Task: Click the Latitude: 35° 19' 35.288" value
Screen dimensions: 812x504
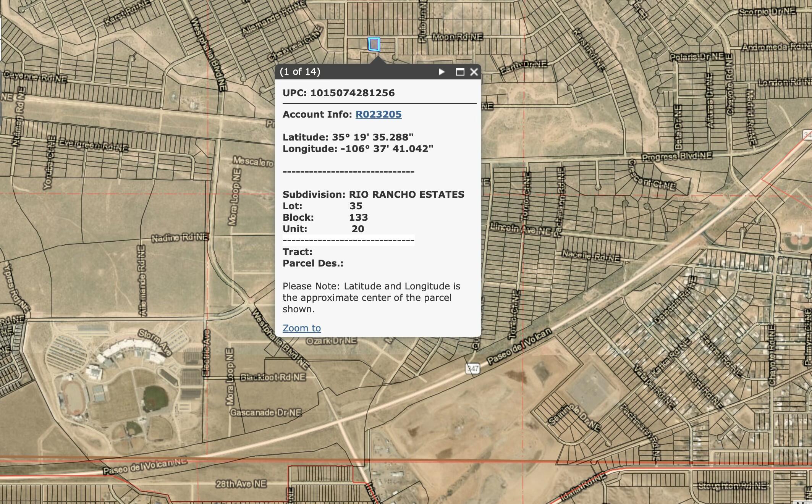Action: point(348,137)
